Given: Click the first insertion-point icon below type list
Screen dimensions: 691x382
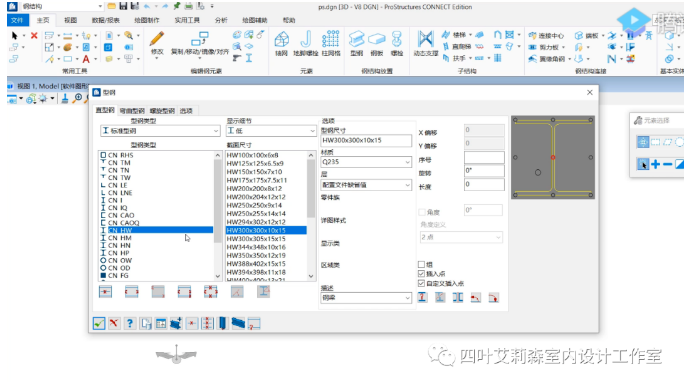Looking at the screenshot, I should (105, 292).
